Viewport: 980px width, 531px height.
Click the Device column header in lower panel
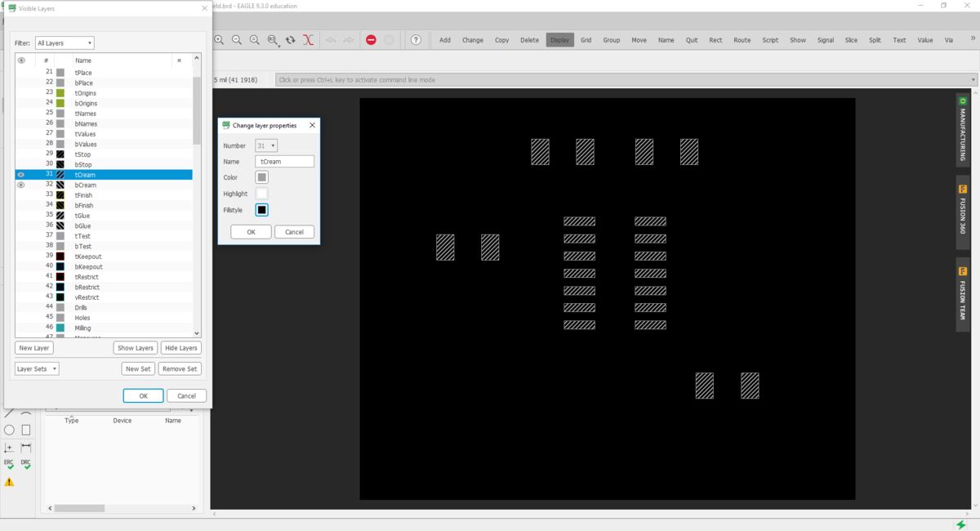pos(122,421)
